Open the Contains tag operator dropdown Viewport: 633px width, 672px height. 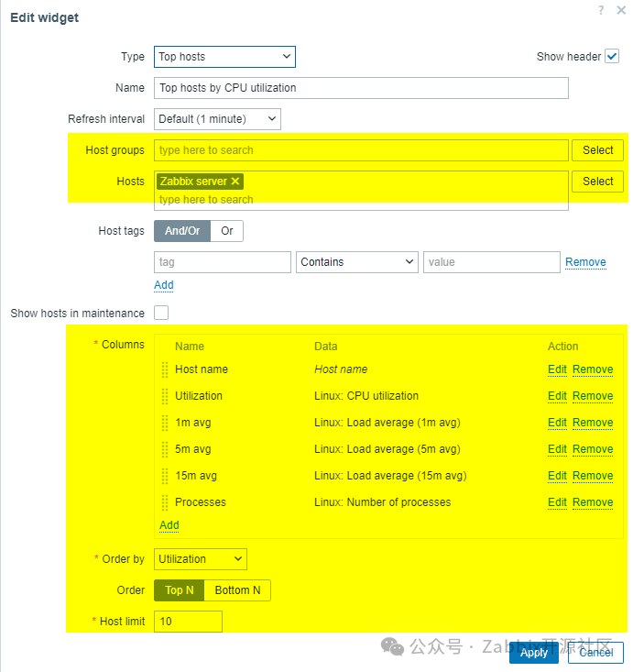(357, 262)
